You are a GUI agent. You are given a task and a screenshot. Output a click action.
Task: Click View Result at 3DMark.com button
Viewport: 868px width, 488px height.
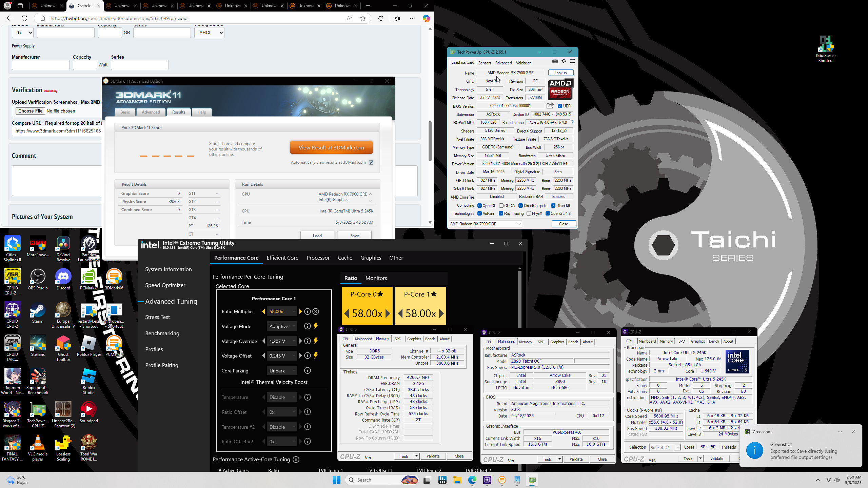coord(331,147)
